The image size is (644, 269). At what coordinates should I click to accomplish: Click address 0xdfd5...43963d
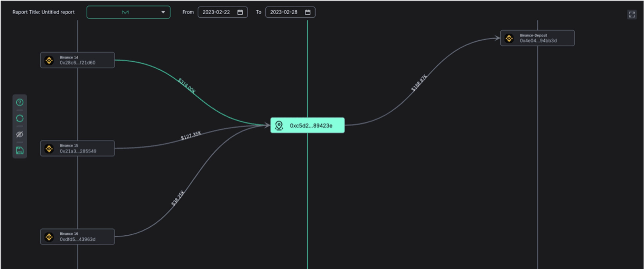[x=77, y=239]
